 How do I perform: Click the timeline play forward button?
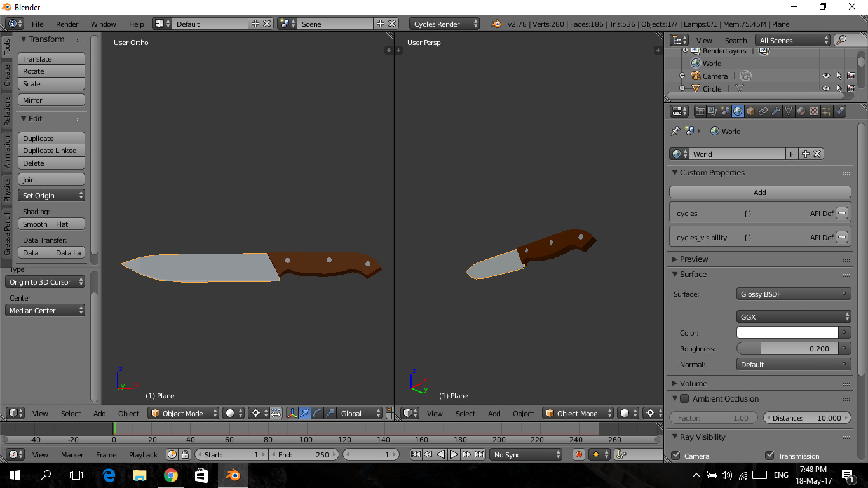coord(454,454)
